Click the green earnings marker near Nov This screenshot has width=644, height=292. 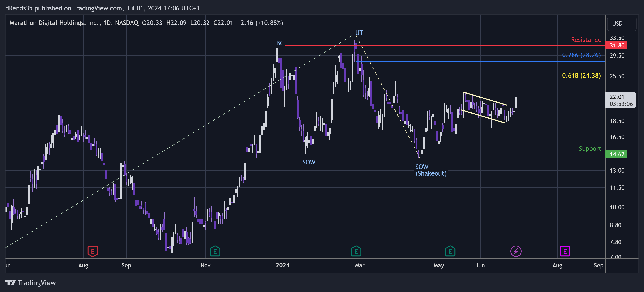point(215,251)
